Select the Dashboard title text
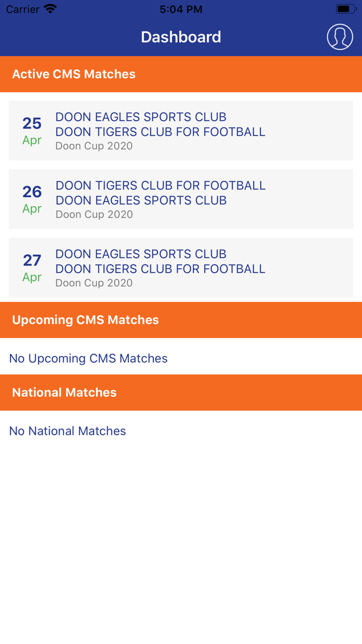This screenshot has height=644, width=362. [180, 37]
